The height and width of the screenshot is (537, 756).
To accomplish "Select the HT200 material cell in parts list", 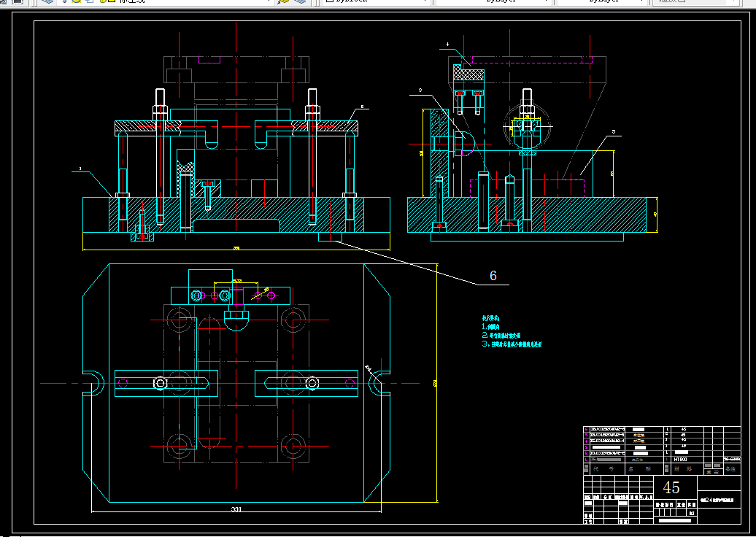I will click(682, 460).
